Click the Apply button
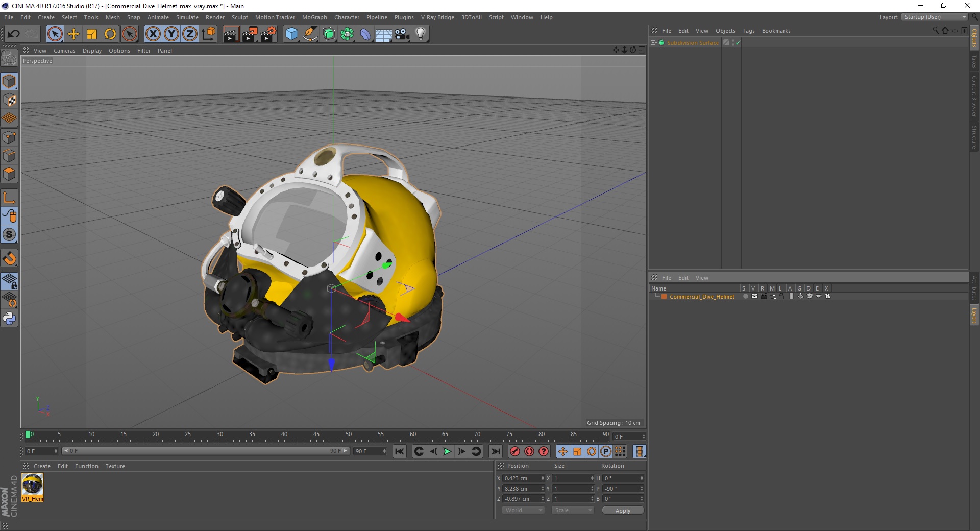 (x=622, y=510)
